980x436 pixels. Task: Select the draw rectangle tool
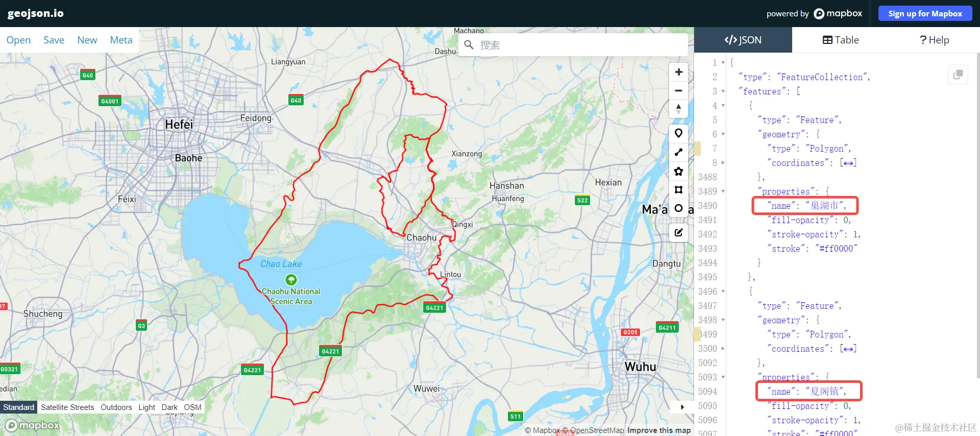(678, 189)
